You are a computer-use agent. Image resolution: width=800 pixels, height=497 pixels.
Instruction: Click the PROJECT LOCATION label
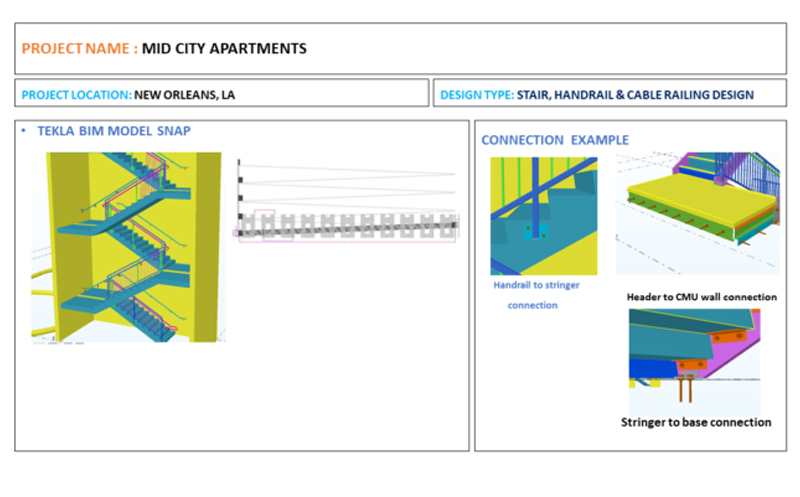[77, 95]
